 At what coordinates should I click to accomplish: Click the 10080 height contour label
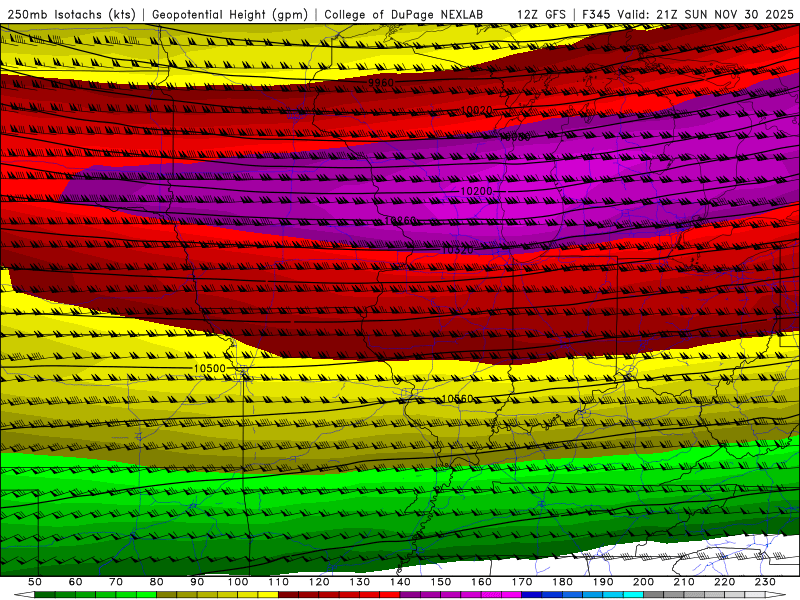pos(515,137)
